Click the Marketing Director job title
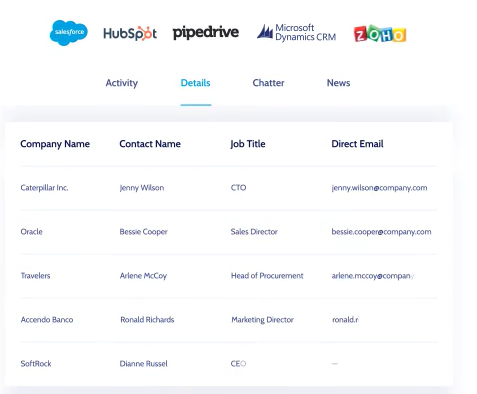This screenshot has width=477, height=394. 263,320
